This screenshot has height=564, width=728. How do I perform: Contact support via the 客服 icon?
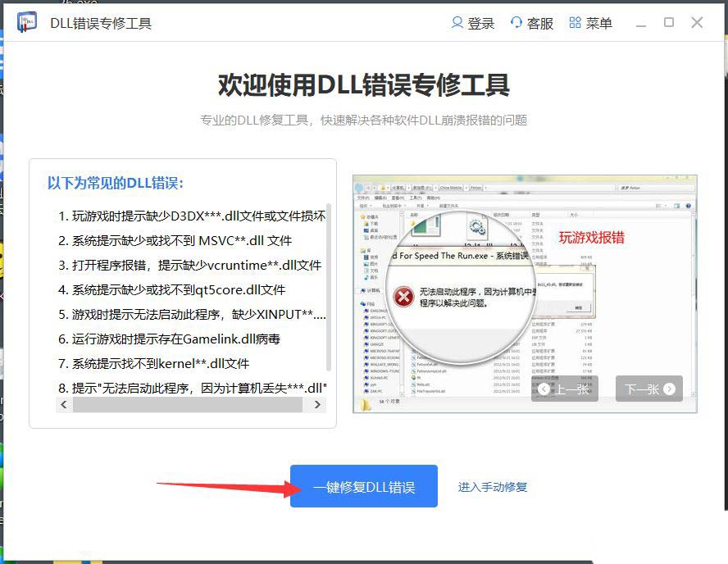point(531,23)
